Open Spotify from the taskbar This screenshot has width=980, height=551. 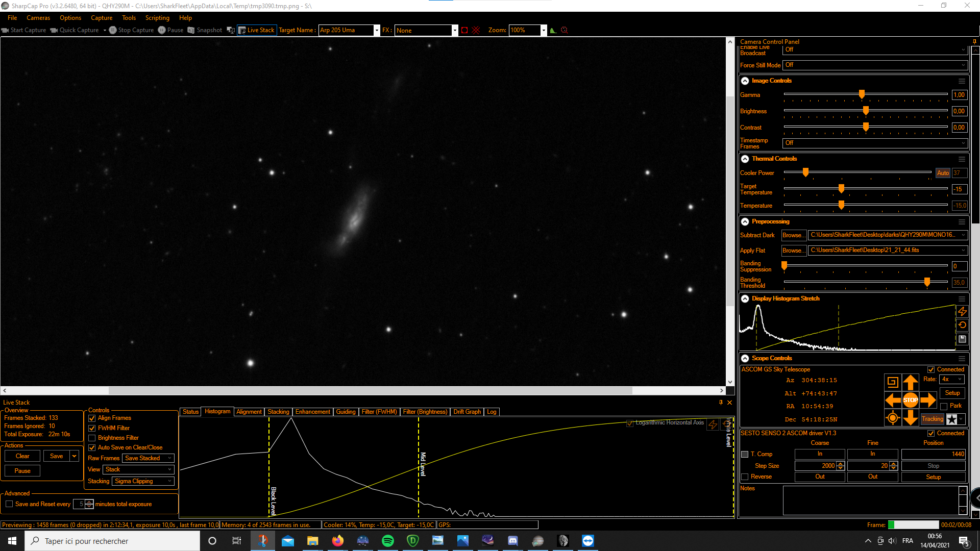387,541
